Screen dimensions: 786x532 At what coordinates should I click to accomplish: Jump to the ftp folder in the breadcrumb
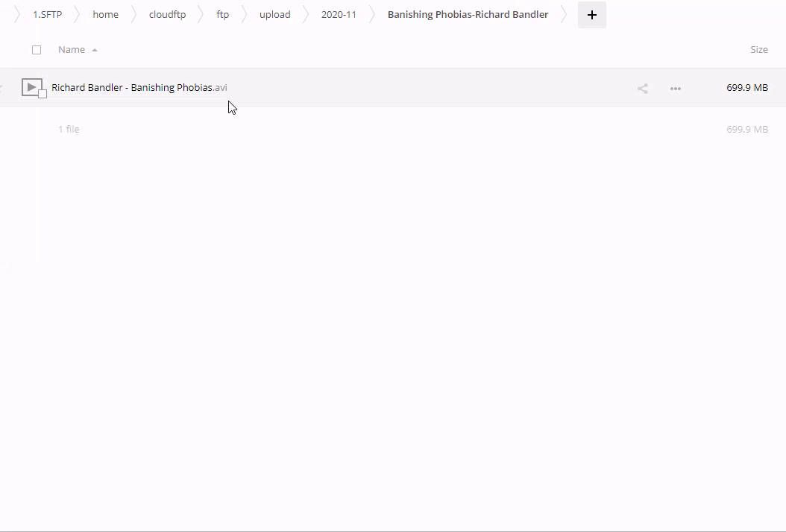[x=222, y=15]
